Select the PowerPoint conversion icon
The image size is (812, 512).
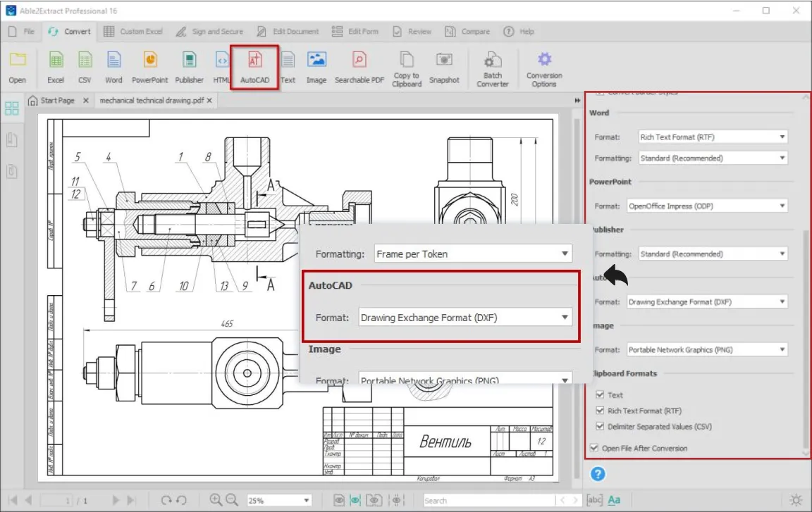click(149, 68)
